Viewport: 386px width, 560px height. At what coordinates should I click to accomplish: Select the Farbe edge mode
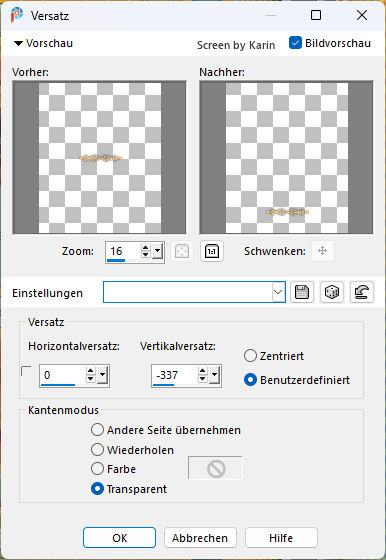coord(97,469)
